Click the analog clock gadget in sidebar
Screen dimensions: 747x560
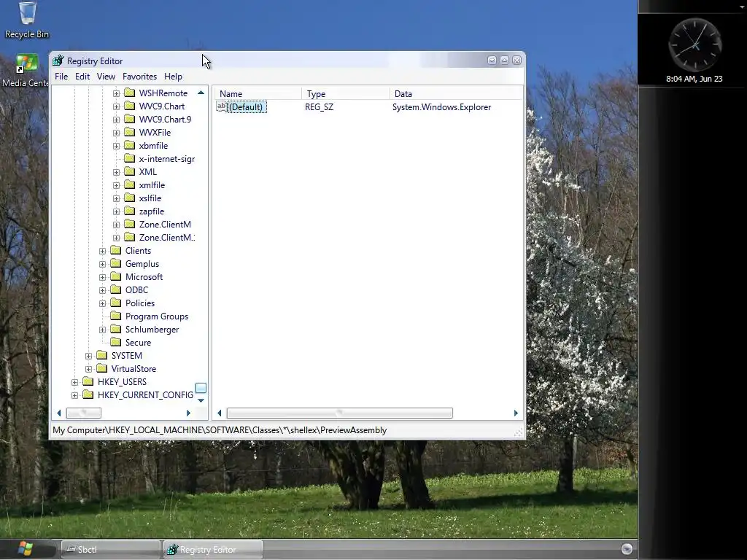click(694, 46)
